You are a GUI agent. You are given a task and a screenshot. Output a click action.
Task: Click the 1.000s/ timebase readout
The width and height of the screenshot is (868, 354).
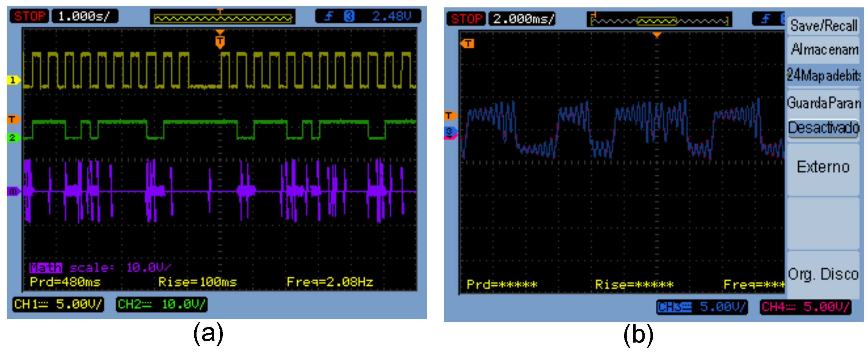click(84, 16)
